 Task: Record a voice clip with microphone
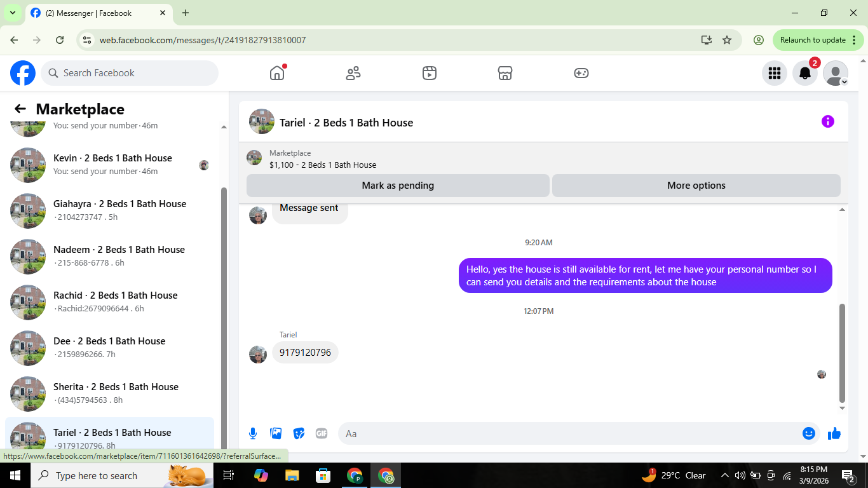tap(253, 433)
